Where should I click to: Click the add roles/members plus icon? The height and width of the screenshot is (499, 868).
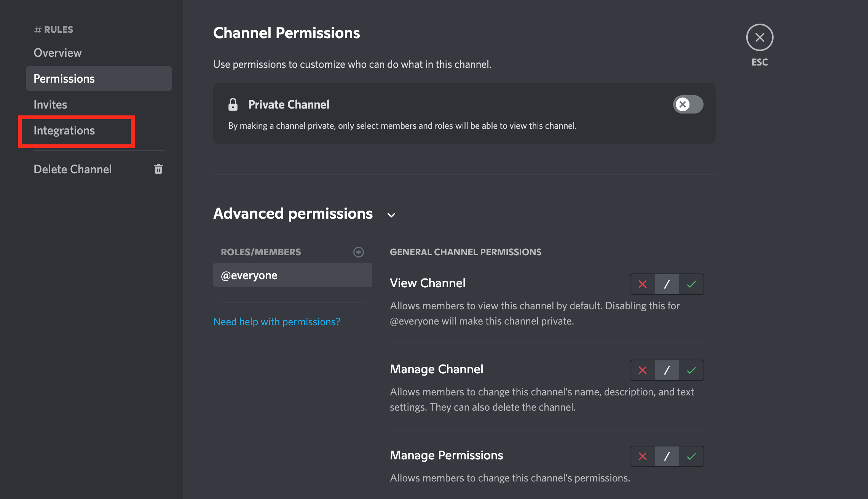pyautogui.click(x=358, y=251)
